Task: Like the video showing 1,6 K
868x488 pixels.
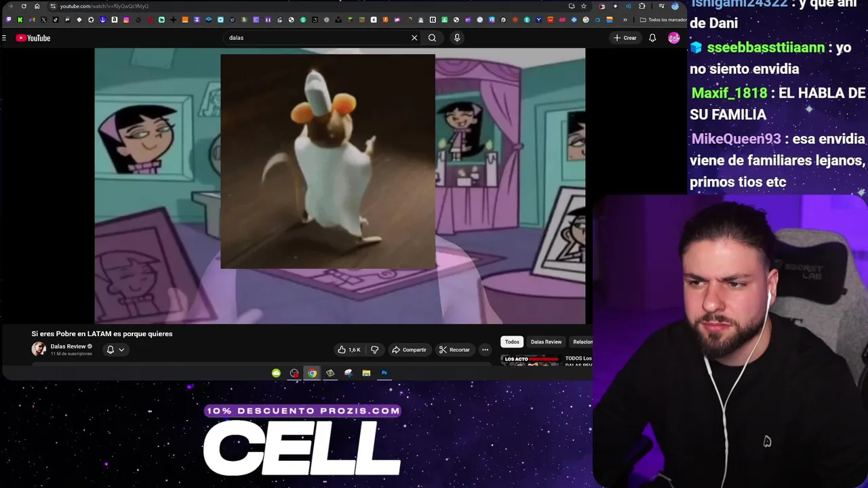Action: click(349, 350)
